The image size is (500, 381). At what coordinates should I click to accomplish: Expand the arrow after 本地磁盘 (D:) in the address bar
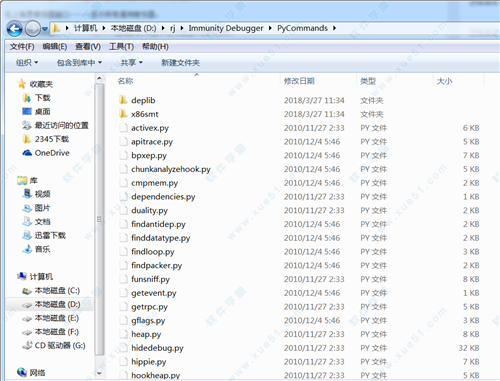(x=163, y=28)
